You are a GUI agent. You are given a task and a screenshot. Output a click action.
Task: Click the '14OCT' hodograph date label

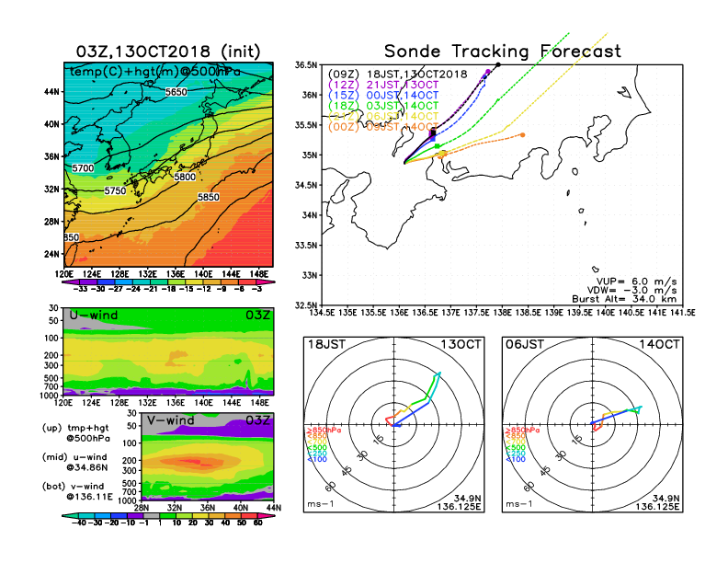[659, 344]
